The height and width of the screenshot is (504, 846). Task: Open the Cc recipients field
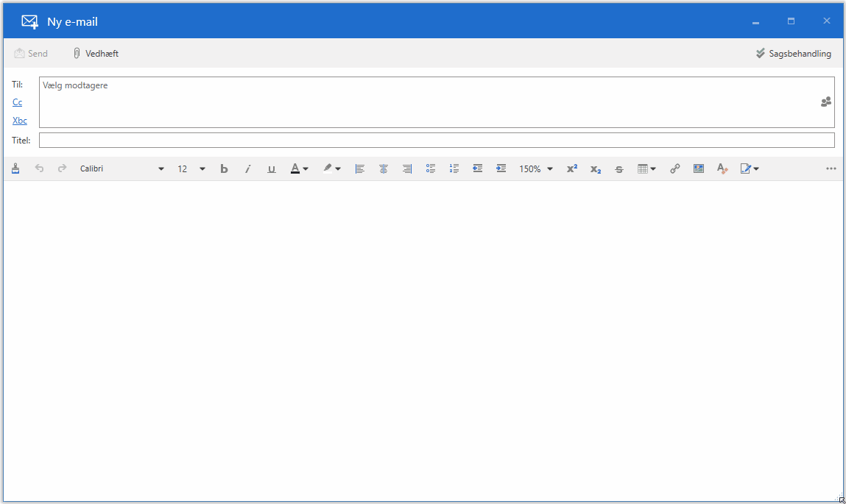[x=17, y=102]
